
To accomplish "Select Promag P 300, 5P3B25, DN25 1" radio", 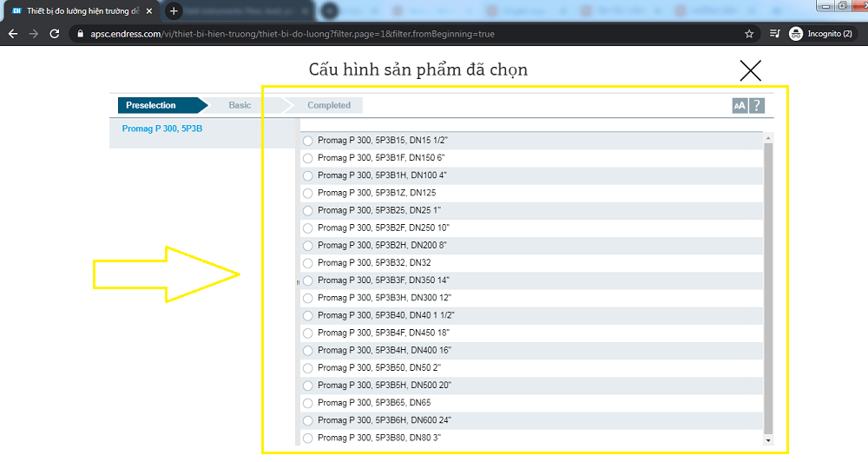I will [308, 210].
